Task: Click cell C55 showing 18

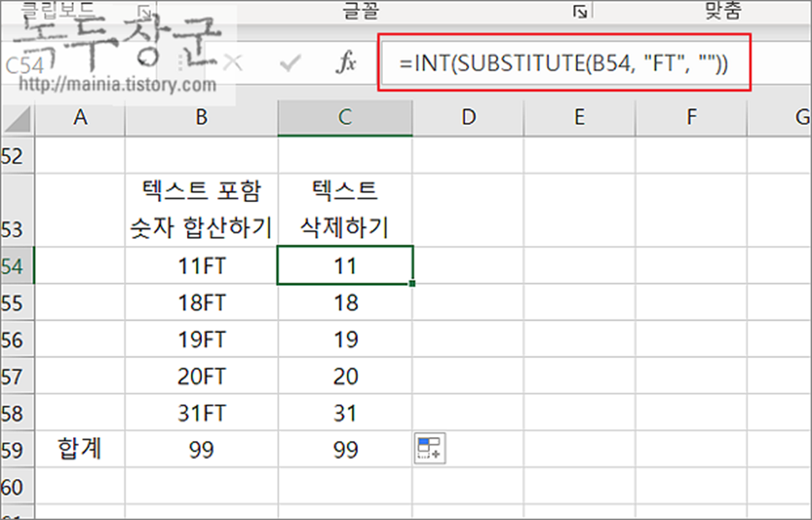Action: 345,303
